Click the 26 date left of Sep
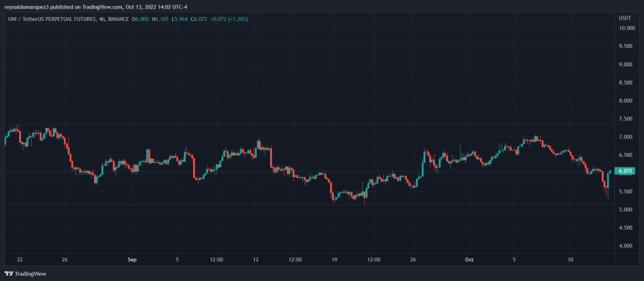Viewport: 644px width, 281px height. click(66, 259)
